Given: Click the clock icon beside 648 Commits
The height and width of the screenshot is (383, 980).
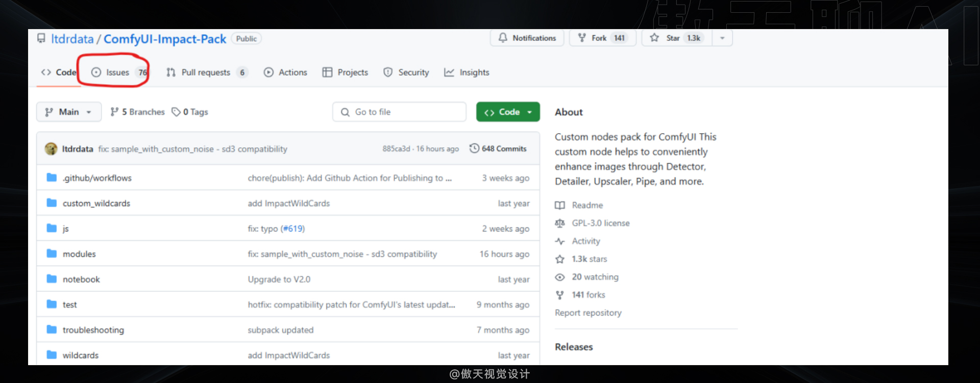Looking at the screenshot, I should click(x=474, y=148).
